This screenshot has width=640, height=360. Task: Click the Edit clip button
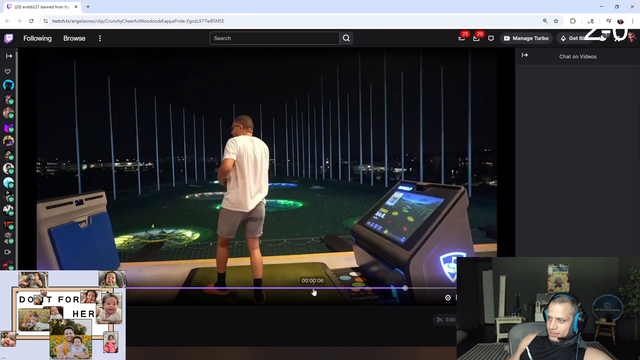coord(446,320)
